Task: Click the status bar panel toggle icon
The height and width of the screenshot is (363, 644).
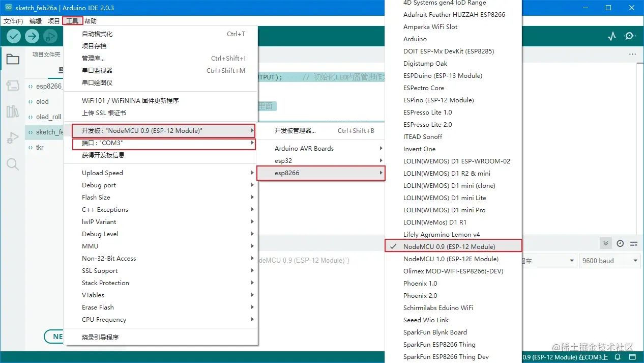Action: [632, 357]
